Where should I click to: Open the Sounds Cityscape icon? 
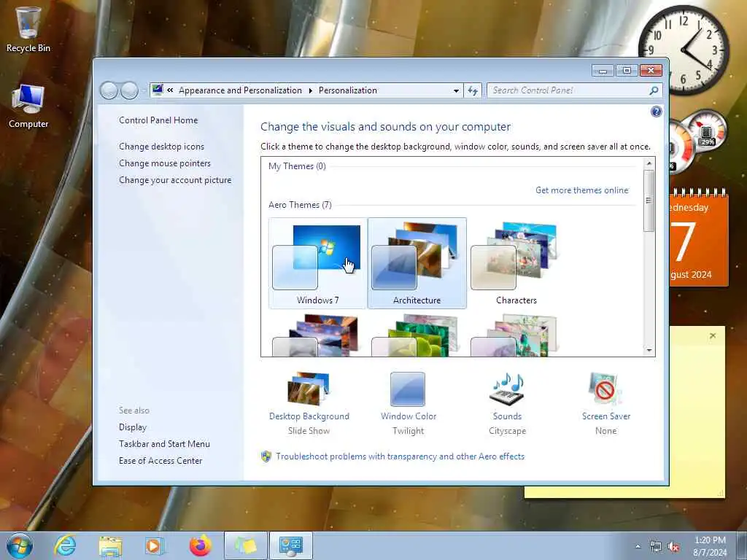pyautogui.click(x=508, y=389)
